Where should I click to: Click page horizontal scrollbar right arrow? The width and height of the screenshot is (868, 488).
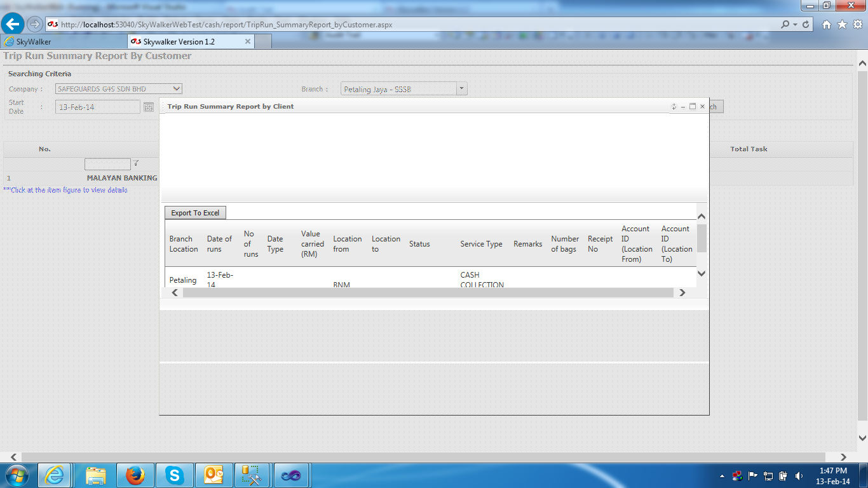coord(843,457)
